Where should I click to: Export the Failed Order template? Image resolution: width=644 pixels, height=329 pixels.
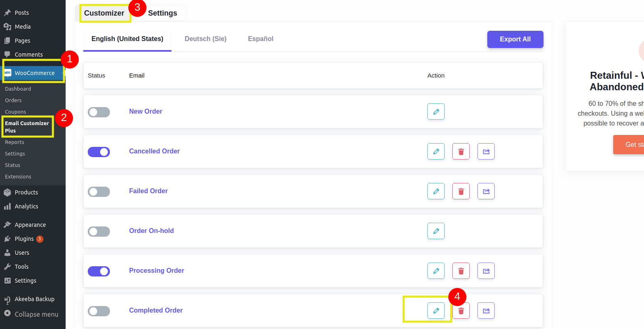pos(486,191)
